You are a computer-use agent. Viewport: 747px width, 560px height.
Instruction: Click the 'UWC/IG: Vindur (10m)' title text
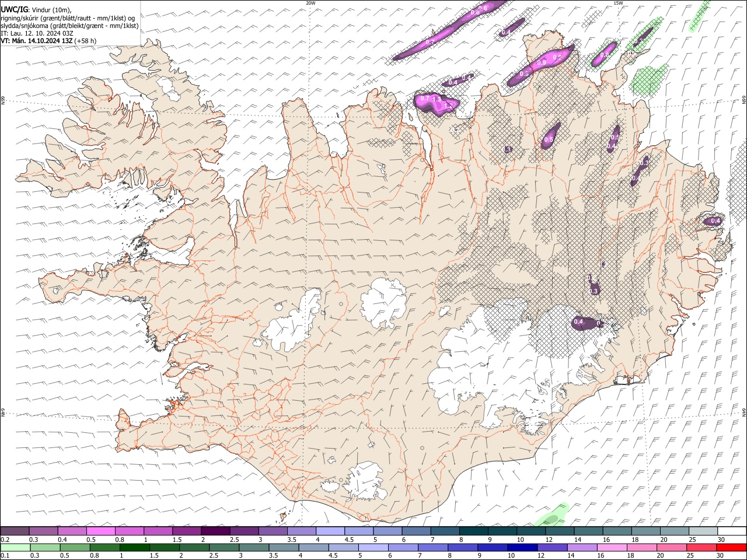tap(36, 10)
